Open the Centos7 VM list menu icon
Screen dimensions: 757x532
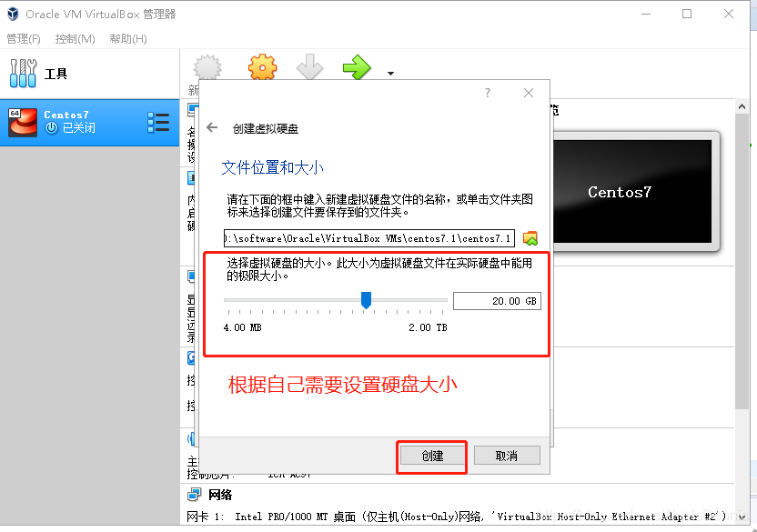156,121
